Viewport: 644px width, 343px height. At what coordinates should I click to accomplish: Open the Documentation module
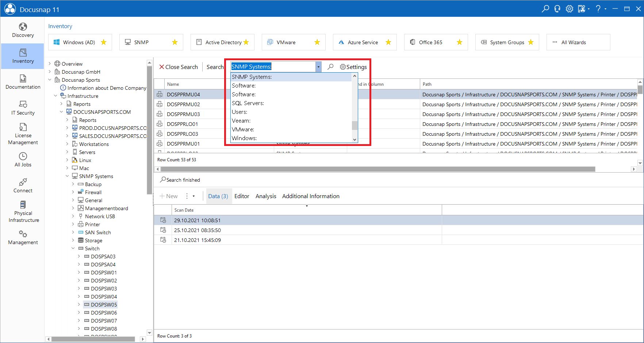tap(23, 82)
